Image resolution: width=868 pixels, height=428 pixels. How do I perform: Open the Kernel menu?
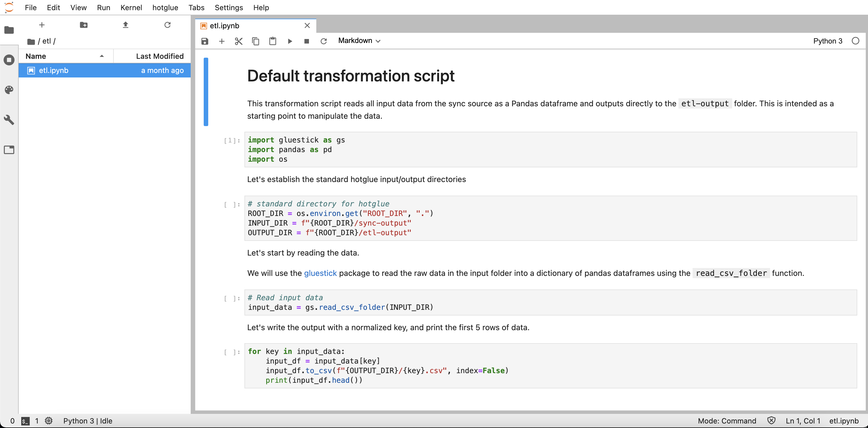click(x=131, y=7)
